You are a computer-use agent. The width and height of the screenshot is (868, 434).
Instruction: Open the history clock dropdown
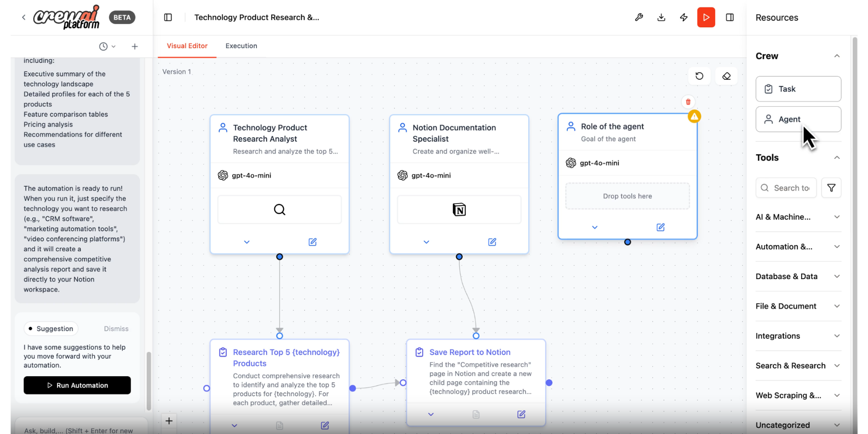tap(107, 46)
